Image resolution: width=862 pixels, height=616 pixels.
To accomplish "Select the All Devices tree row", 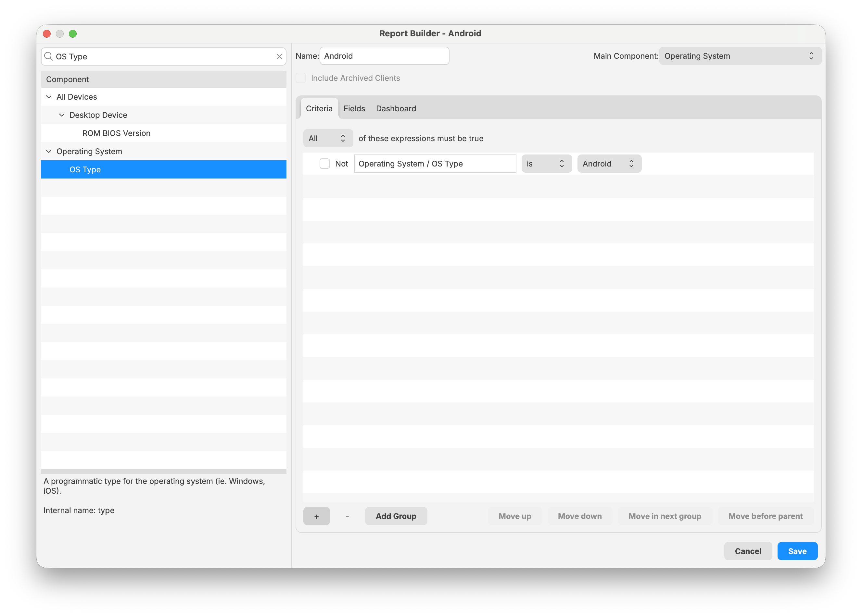I will (x=164, y=97).
